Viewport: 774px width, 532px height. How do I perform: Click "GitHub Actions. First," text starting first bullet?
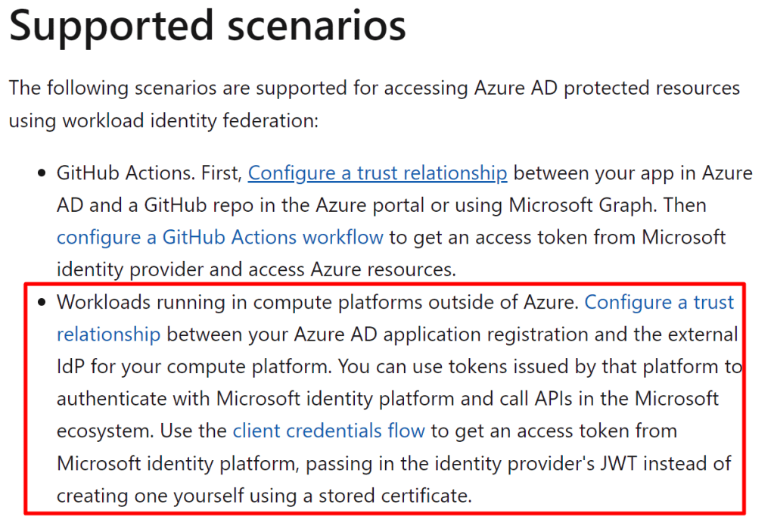[149, 173]
